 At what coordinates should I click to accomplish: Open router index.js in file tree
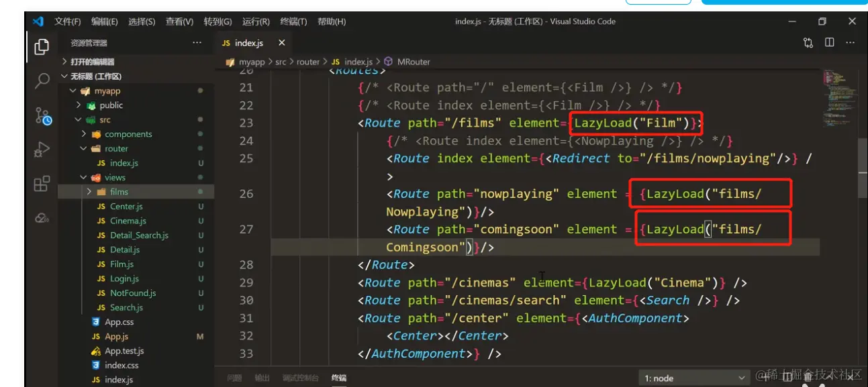pos(124,163)
